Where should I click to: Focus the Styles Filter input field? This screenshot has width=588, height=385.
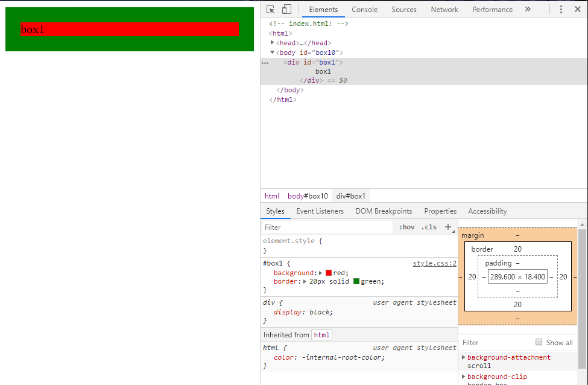[x=327, y=227]
